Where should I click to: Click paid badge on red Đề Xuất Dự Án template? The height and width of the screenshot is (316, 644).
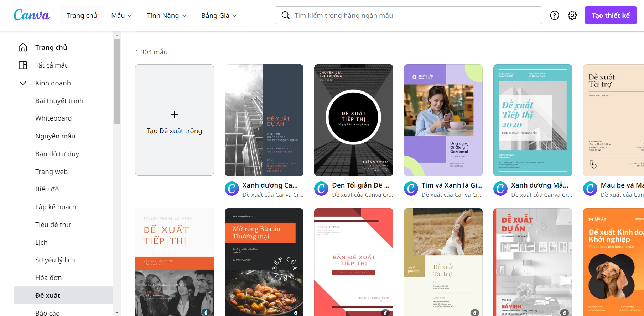(564, 313)
